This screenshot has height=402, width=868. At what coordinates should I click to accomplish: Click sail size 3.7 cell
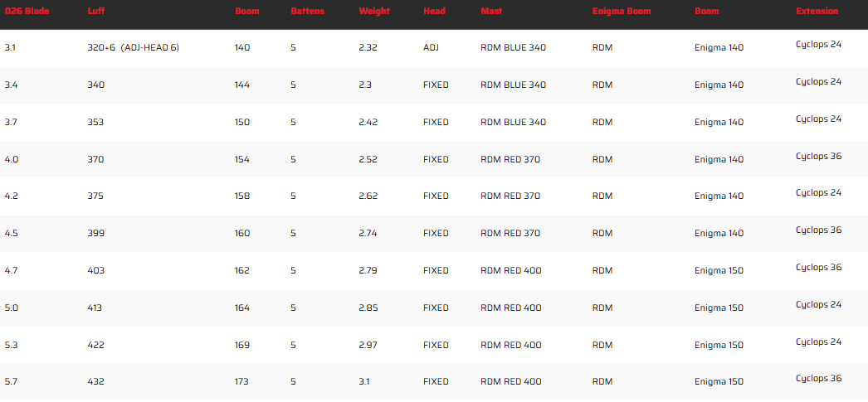click(10, 122)
